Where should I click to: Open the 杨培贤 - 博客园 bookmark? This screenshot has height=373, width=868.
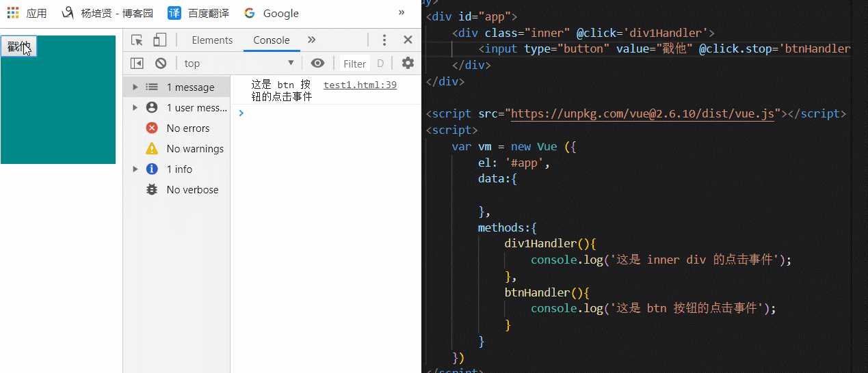(107, 13)
